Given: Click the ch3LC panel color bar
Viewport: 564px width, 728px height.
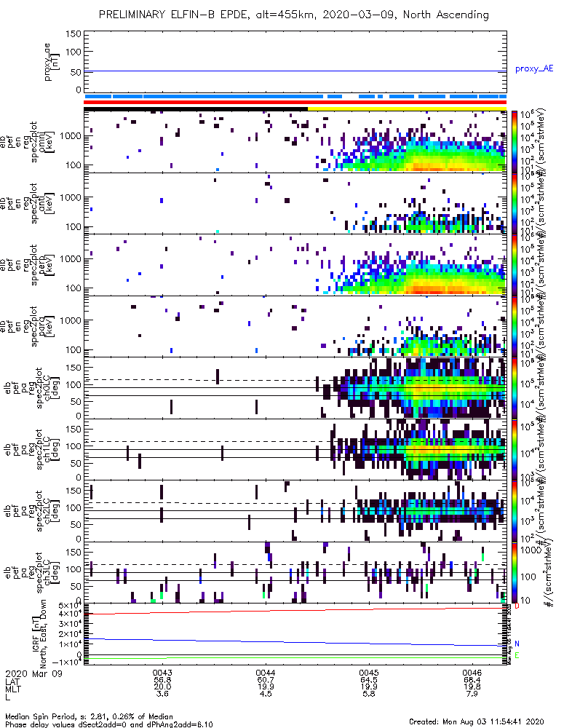Looking at the screenshot, I should click(x=515, y=572).
